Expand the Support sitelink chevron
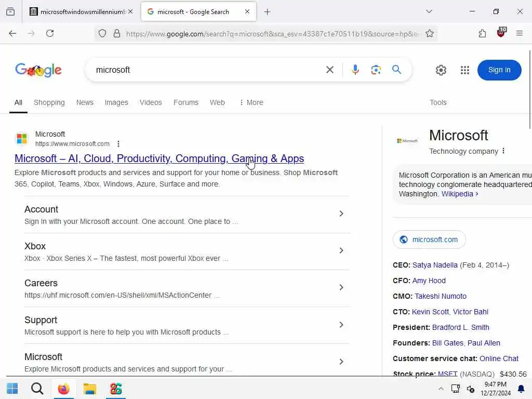 (341, 325)
